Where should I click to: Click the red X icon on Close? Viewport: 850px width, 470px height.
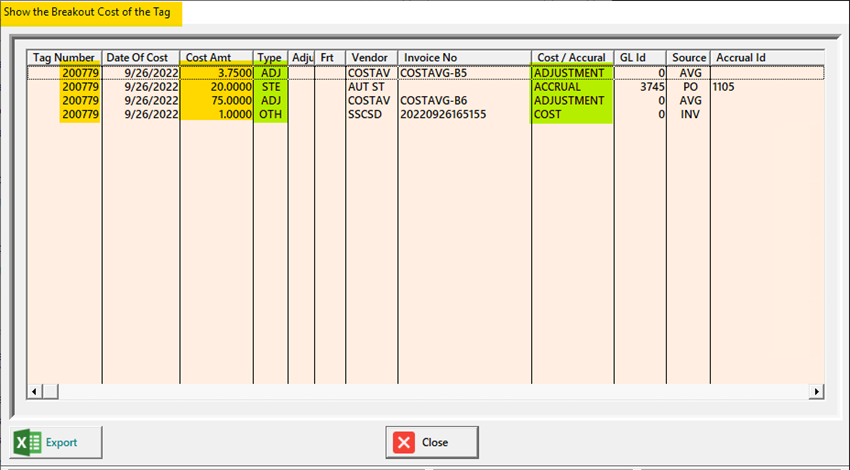tap(404, 442)
